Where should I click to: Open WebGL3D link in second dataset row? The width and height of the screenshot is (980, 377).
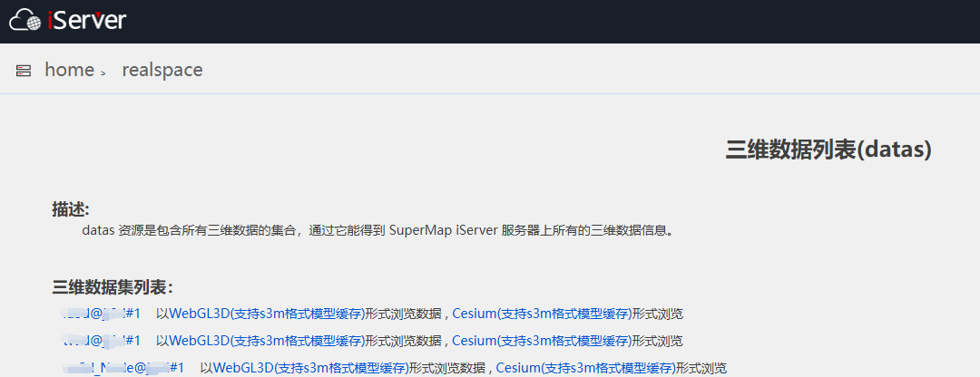click(267, 341)
